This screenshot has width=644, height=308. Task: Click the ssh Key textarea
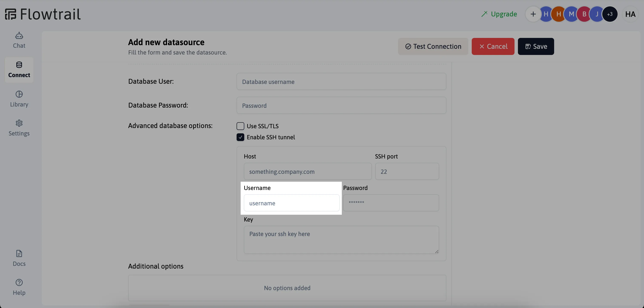[341, 240]
